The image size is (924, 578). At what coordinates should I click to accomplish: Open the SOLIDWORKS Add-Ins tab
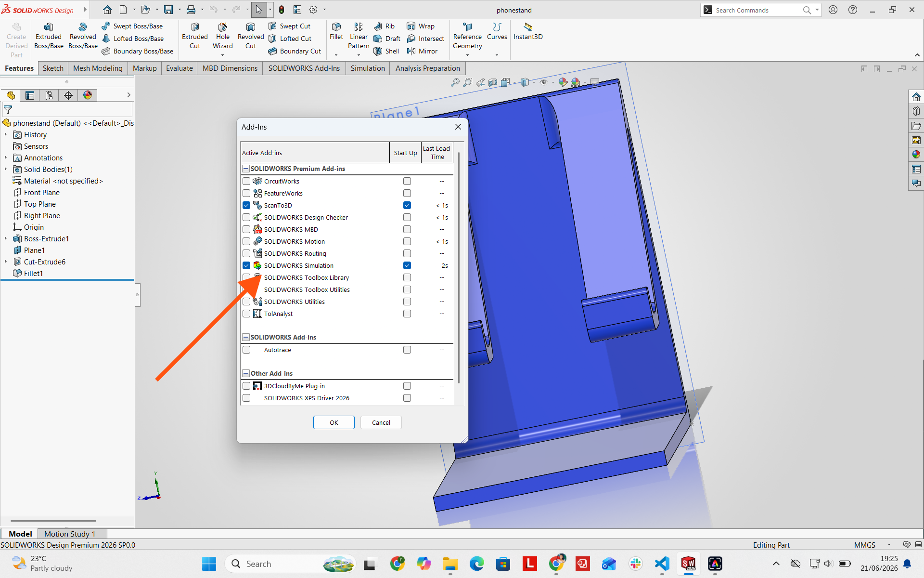pos(304,68)
